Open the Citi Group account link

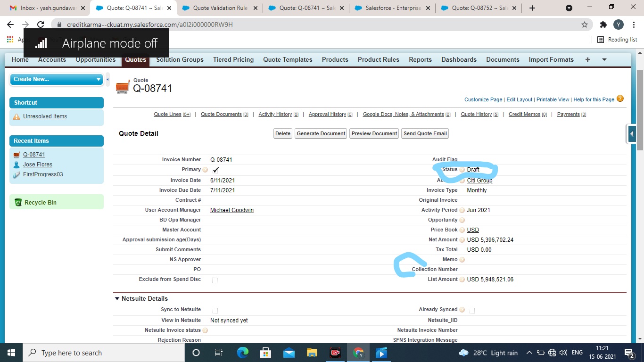tap(479, 181)
